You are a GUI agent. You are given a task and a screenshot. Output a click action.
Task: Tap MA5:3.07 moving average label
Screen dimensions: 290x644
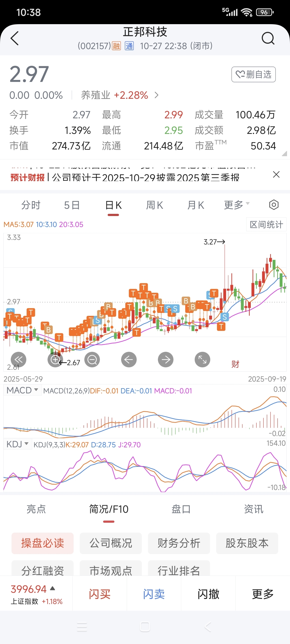point(19,224)
